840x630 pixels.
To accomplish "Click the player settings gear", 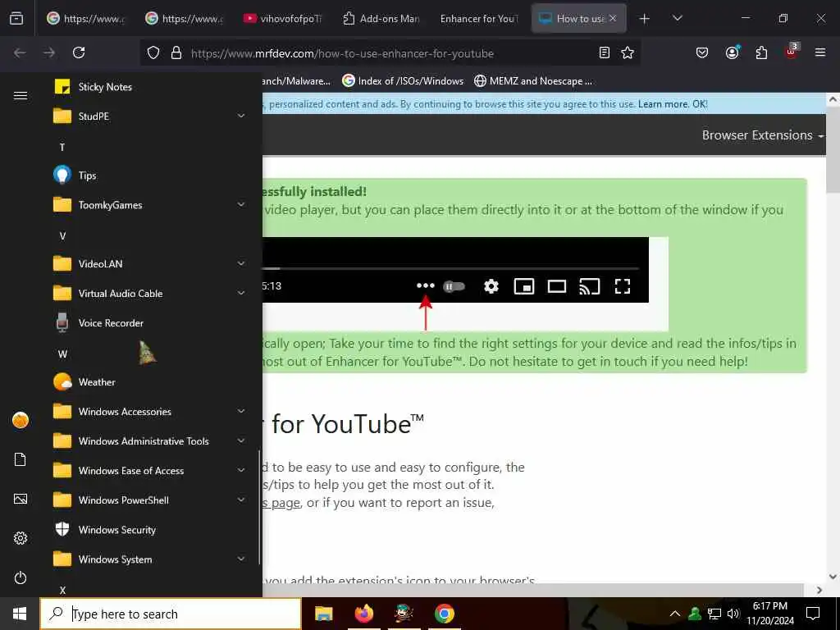I will 491,286.
